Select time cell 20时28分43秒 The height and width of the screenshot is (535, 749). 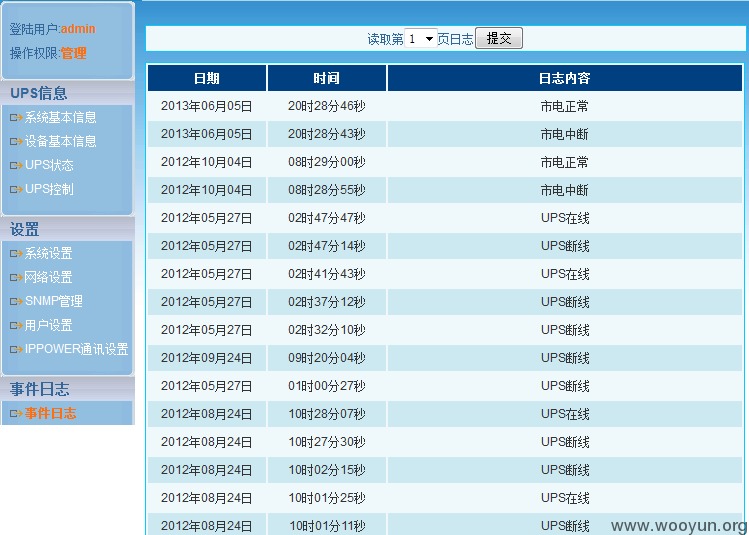[327, 134]
